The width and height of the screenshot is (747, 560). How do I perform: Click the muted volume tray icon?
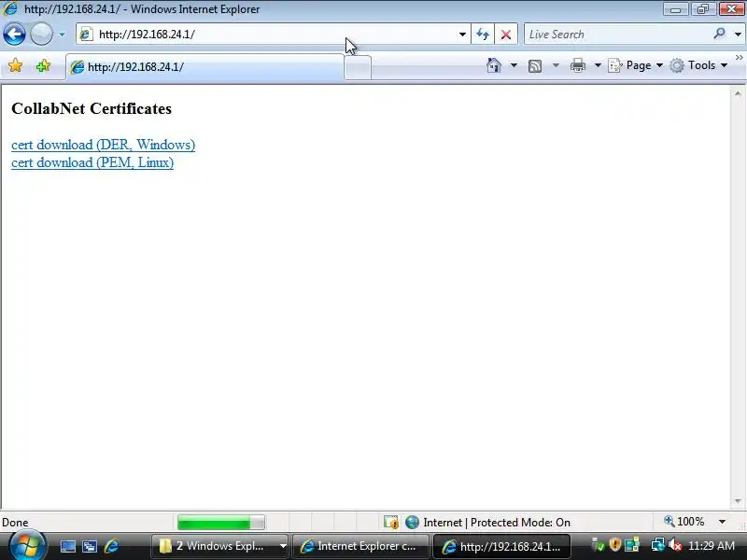674,544
